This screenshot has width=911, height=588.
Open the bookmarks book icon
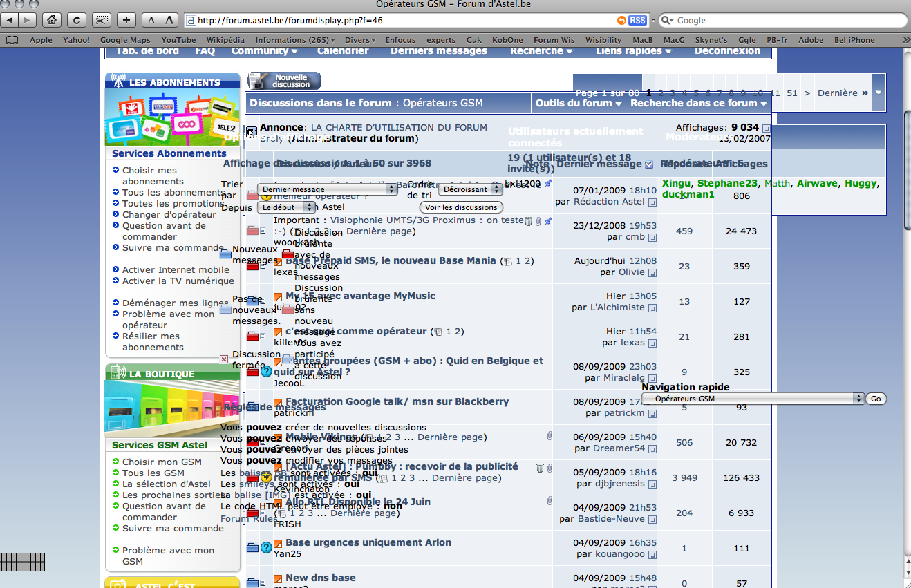pyautogui.click(x=12, y=40)
